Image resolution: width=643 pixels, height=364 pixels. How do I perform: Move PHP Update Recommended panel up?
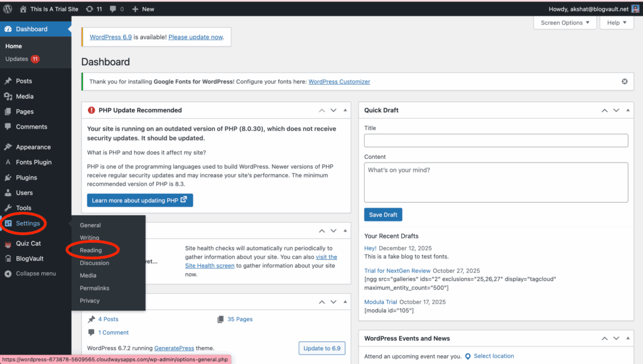(x=322, y=110)
